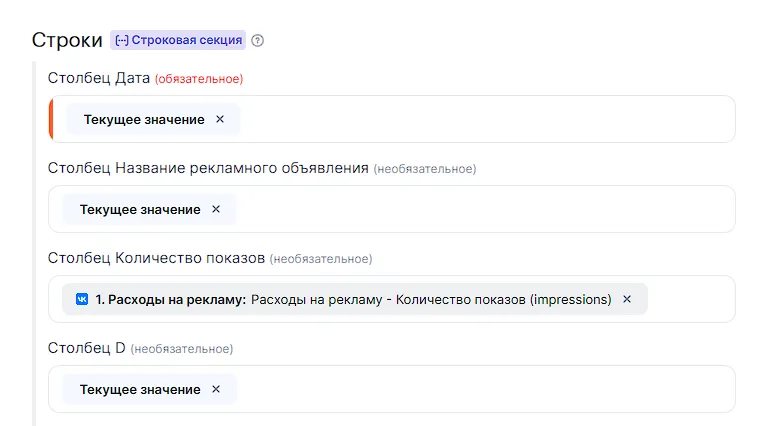
Task: Select Текущее значение chip under Название рекламного объявления
Action: tap(139, 209)
